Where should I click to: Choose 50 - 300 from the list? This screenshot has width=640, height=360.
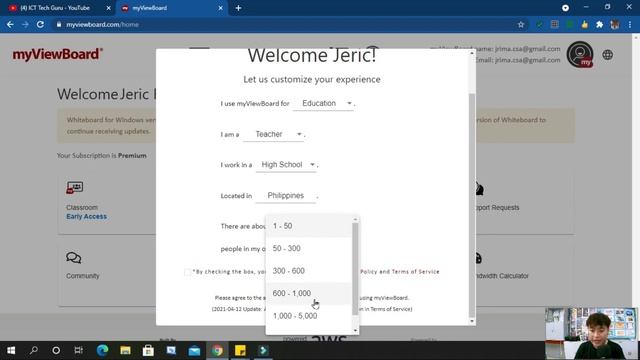click(x=309, y=248)
